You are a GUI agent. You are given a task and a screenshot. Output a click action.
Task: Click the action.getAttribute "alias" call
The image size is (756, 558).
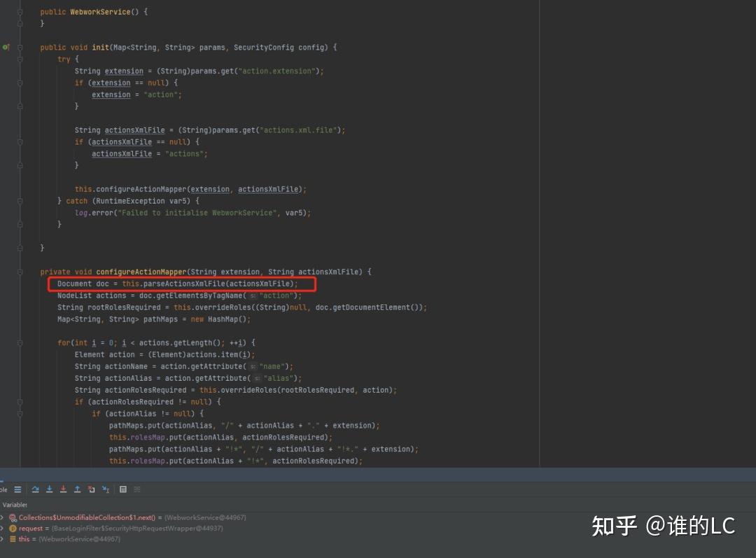pos(233,378)
